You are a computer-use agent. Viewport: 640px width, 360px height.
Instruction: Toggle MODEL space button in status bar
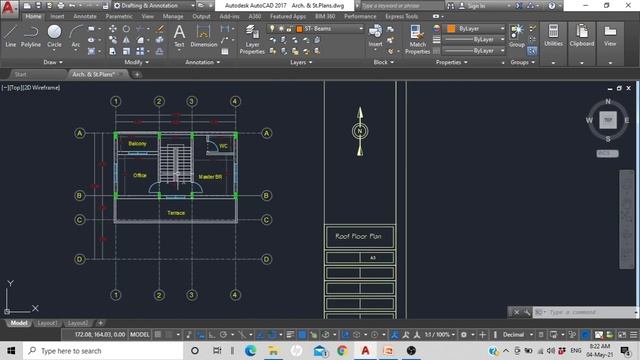point(140,335)
